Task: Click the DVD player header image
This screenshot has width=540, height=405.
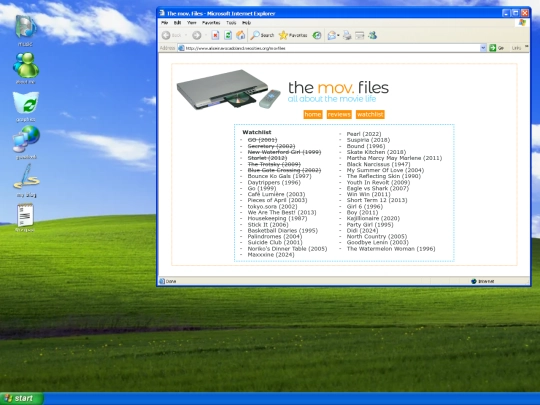Action: [228, 89]
